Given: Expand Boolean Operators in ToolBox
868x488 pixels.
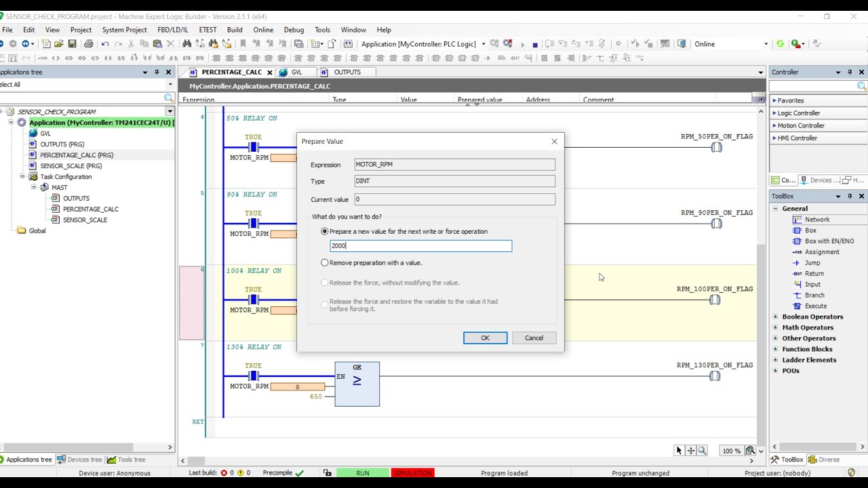Looking at the screenshot, I should pyautogui.click(x=776, y=317).
